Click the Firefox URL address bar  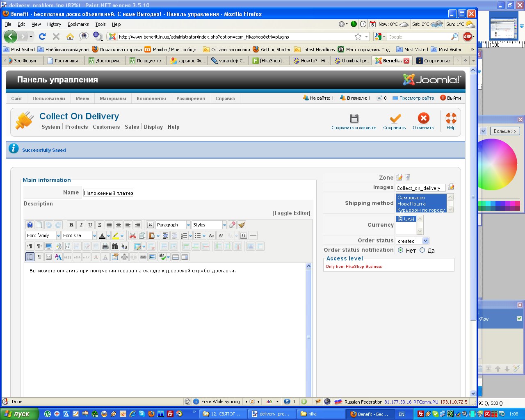point(236,37)
